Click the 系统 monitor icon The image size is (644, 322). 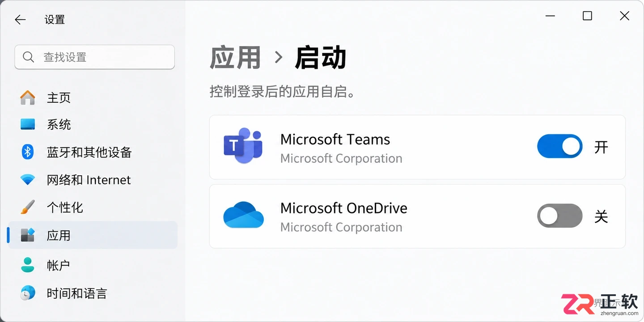click(28, 124)
